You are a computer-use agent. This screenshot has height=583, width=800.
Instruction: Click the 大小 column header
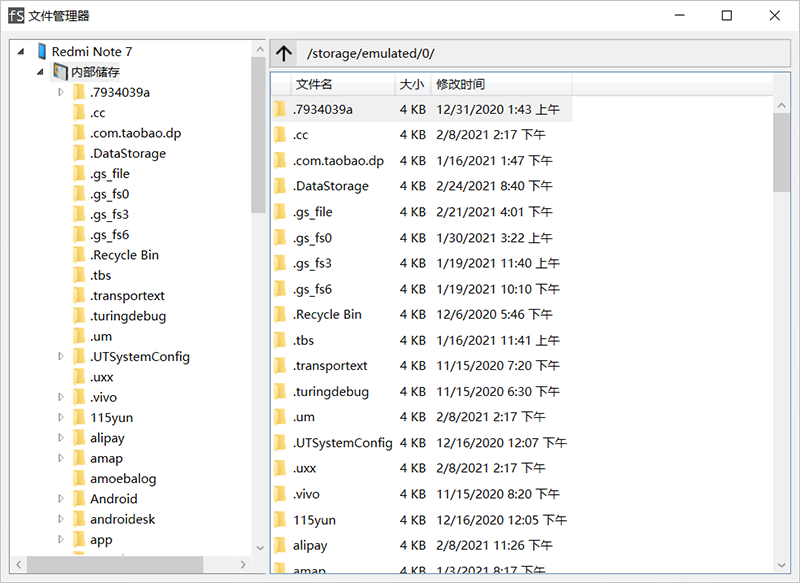[x=411, y=85]
